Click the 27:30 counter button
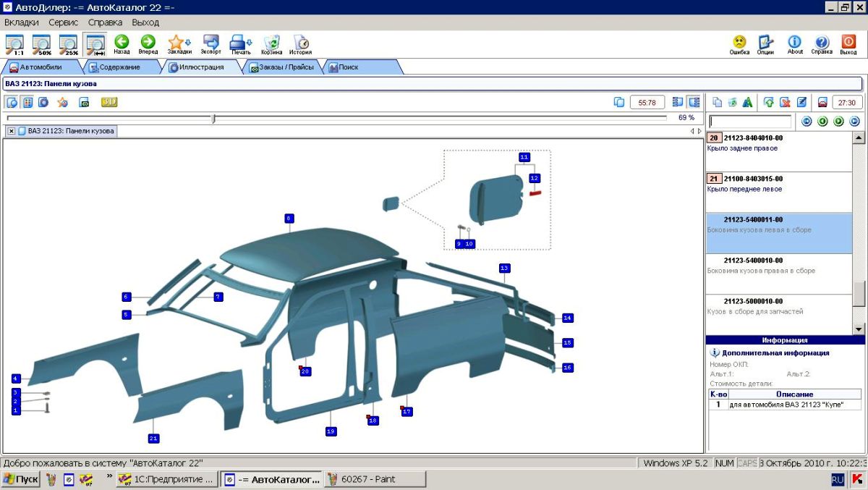Viewport: 868px width, 490px height. pos(847,102)
